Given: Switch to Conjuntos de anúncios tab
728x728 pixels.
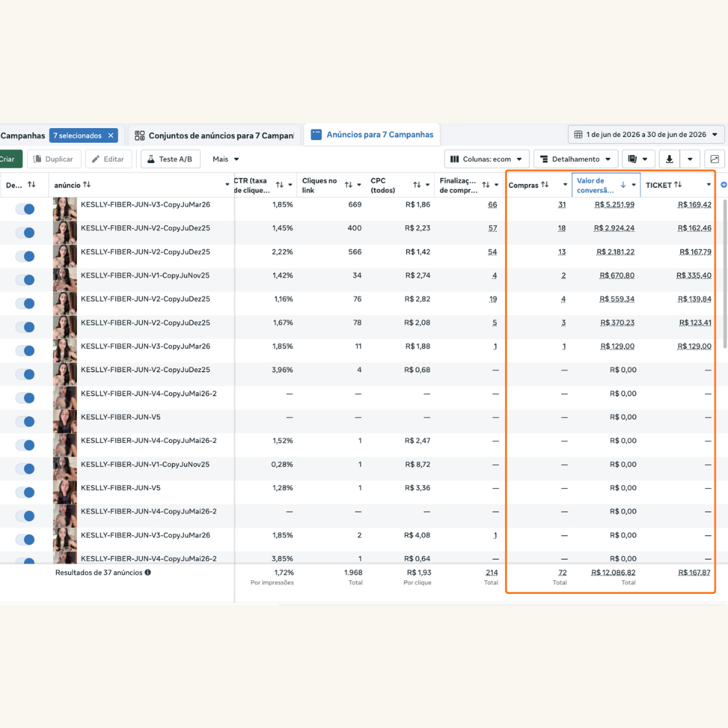Looking at the screenshot, I should [x=214, y=135].
